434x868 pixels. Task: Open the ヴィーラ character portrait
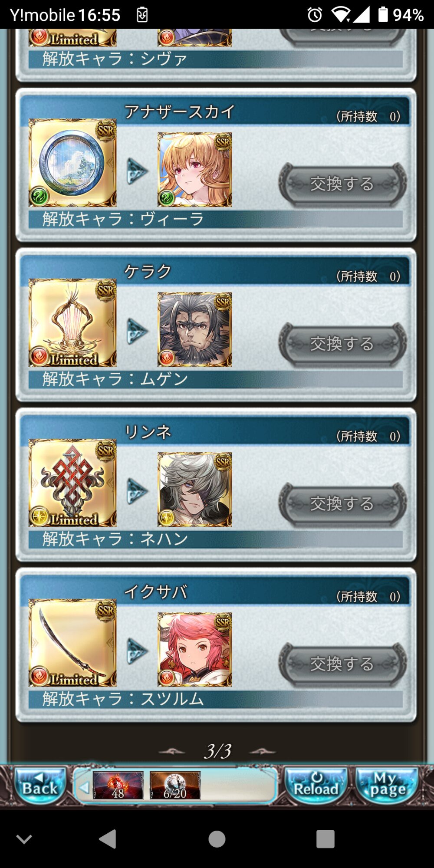pos(194,170)
